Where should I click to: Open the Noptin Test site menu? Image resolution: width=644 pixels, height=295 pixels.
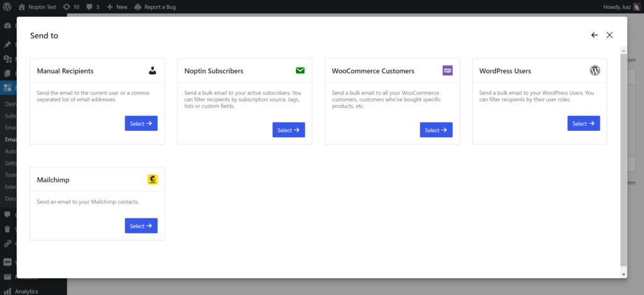coord(42,6)
